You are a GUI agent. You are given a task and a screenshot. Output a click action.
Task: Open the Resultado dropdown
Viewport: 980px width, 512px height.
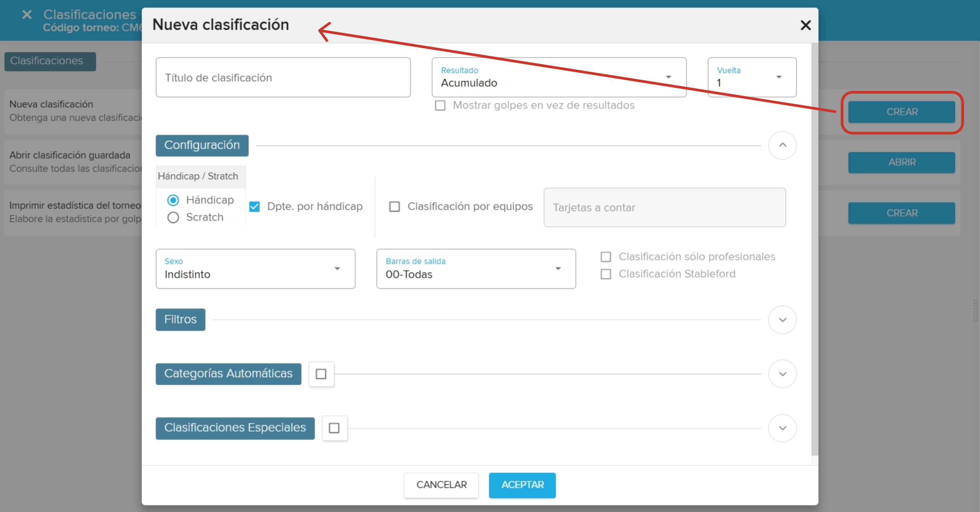click(559, 77)
